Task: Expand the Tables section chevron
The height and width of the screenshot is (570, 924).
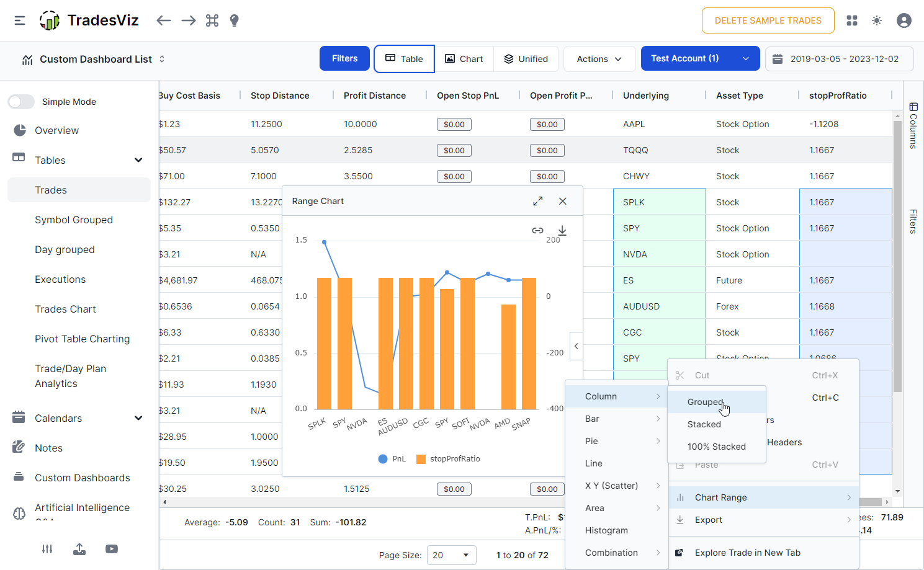Action: (x=138, y=160)
